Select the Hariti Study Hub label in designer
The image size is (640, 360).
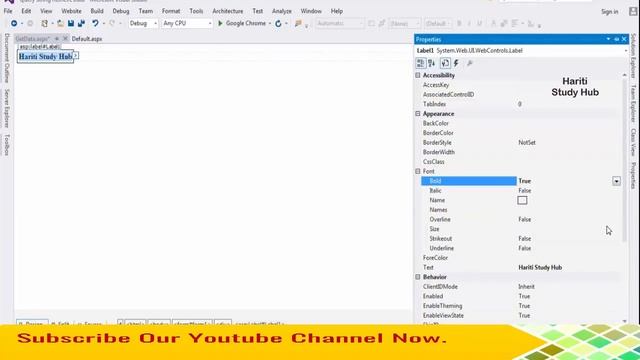45,56
